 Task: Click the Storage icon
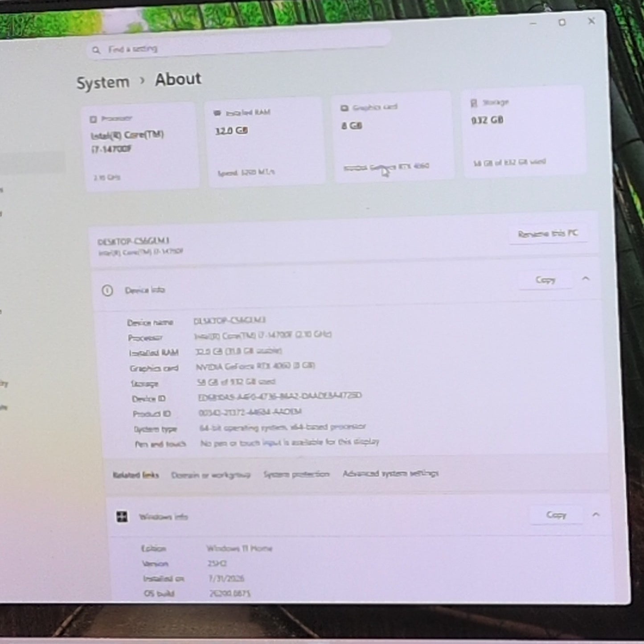[474, 103]
